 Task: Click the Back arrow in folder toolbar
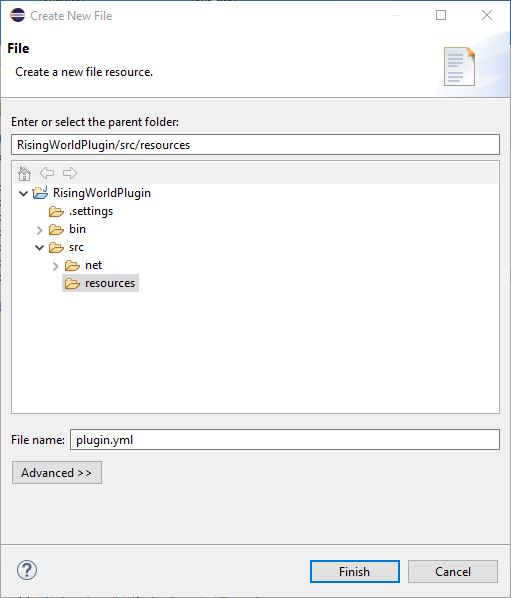click(47, 173)
